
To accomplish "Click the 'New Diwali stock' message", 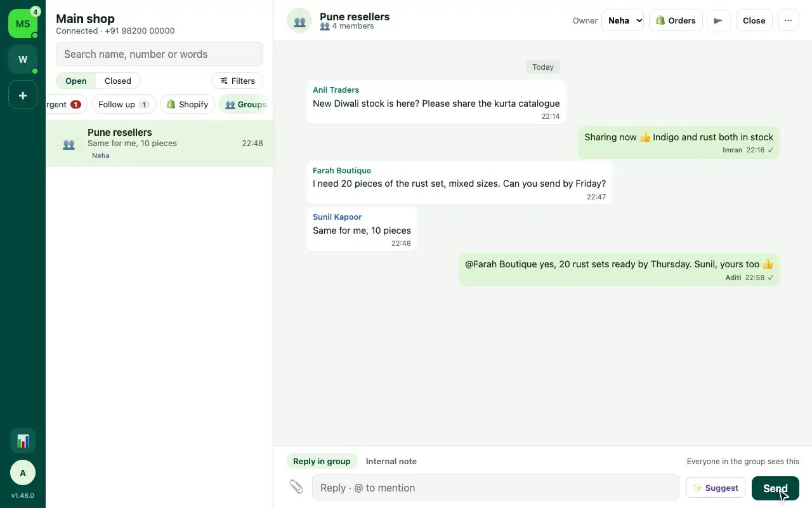I will (x=436, y=102).
